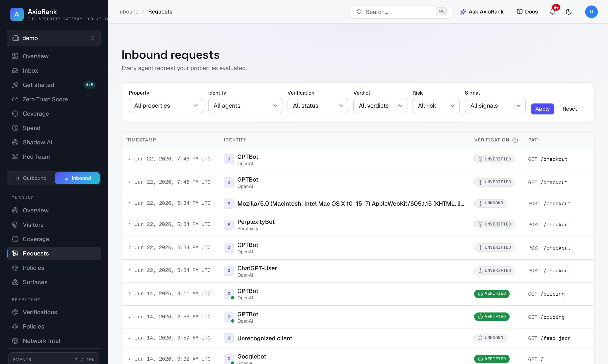The width and height of the screenshot is (608, 364).
Task: Open the Identity All agents dropdown
Action: pos(245,106)
